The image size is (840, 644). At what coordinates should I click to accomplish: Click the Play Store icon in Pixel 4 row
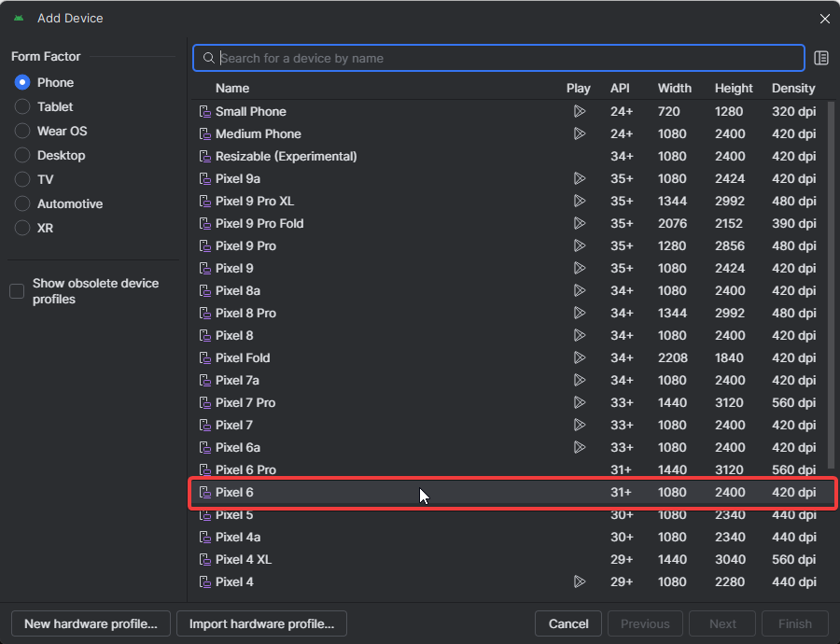tap(579, 582)
